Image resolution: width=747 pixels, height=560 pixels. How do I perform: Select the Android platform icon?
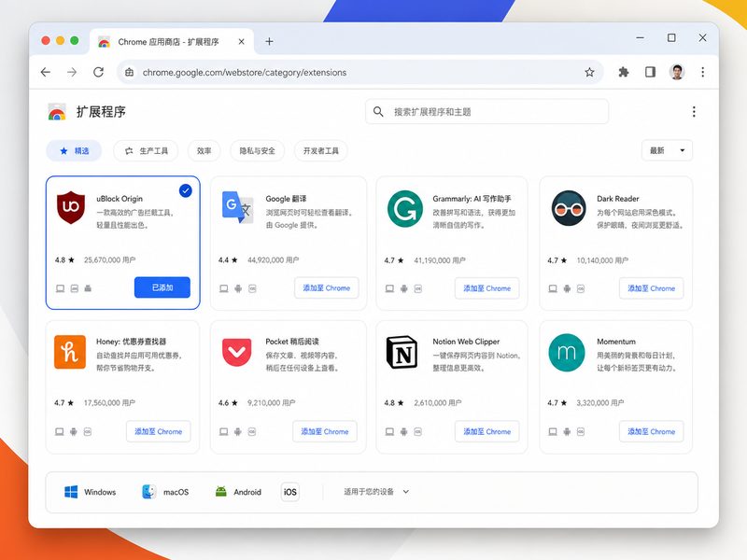(220, 492)
